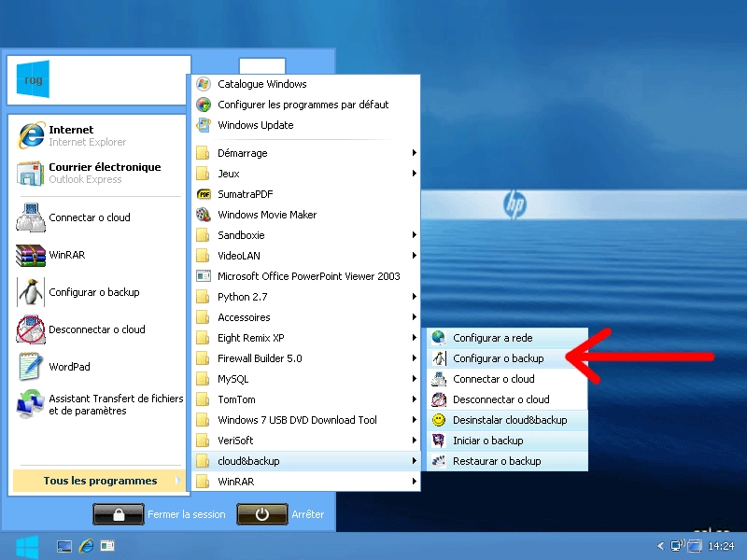Click the Show Desktop icon on the taskbar
The image size is (747, 560).
click(64, 546)
